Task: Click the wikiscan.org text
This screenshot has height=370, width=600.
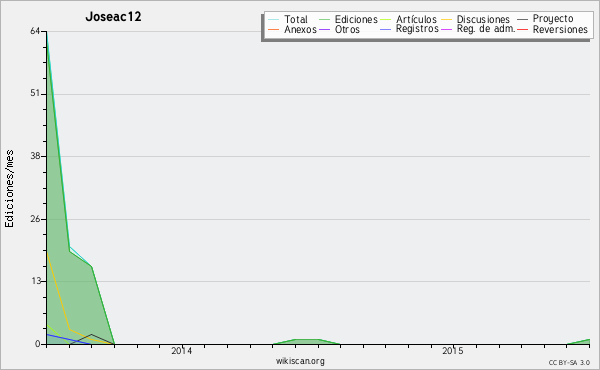Action: [x=300, y=361]
